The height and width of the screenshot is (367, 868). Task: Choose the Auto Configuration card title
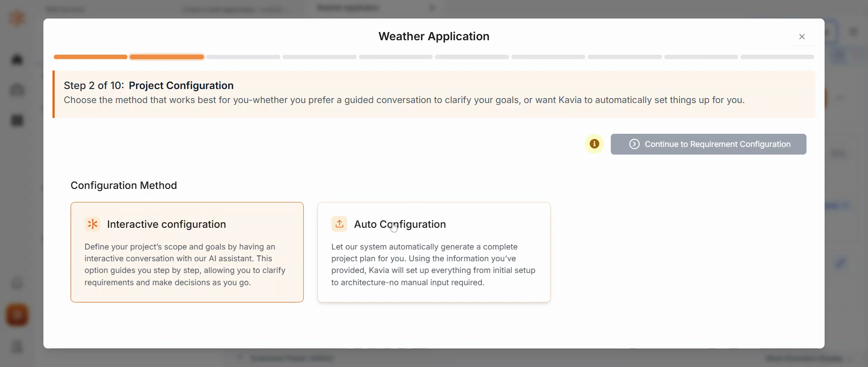[400, 224]
